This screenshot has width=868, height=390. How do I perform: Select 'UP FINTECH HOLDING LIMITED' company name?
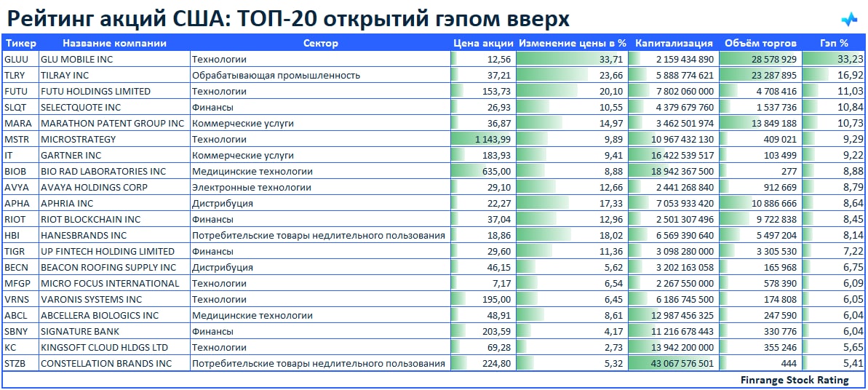point(108,252)
